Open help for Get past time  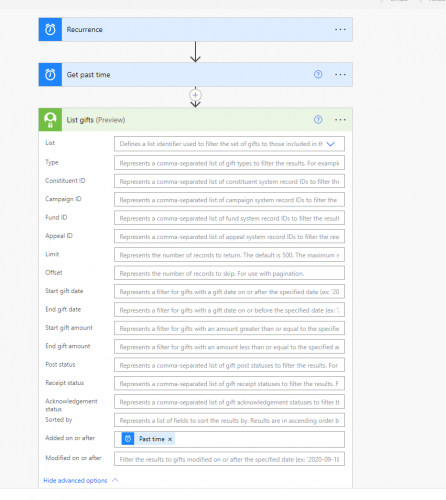(x=318, y=74)
